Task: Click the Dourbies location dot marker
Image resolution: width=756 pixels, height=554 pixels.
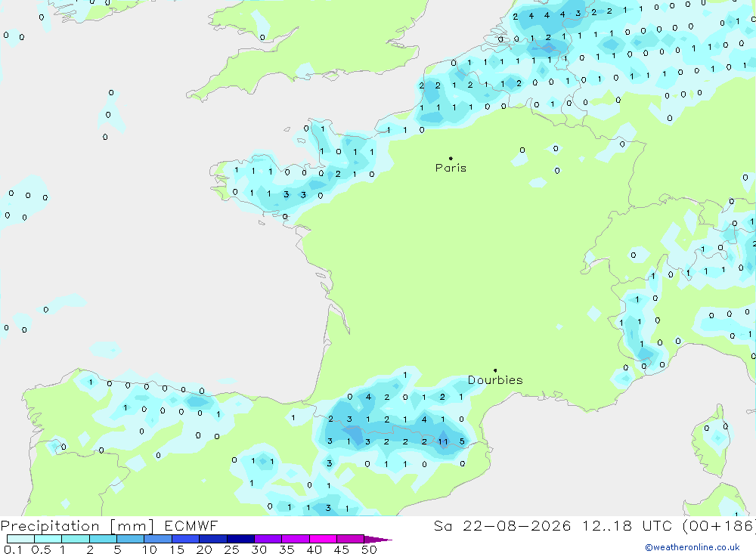Action: [x=495, y=370]
